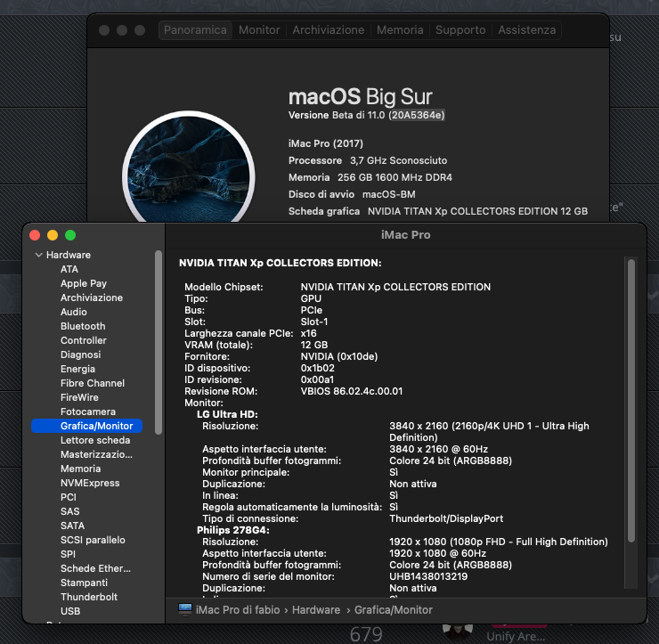Click the detail pane vertical scrollbar

point(631,401)
